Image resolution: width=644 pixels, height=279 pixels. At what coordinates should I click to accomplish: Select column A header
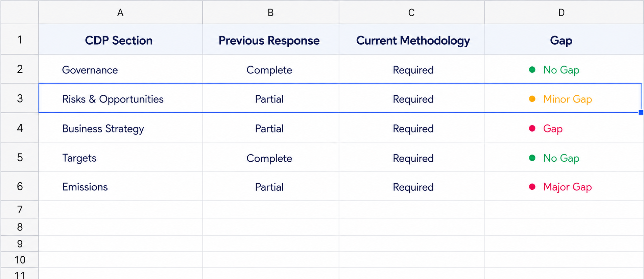(x=120, y=13)
